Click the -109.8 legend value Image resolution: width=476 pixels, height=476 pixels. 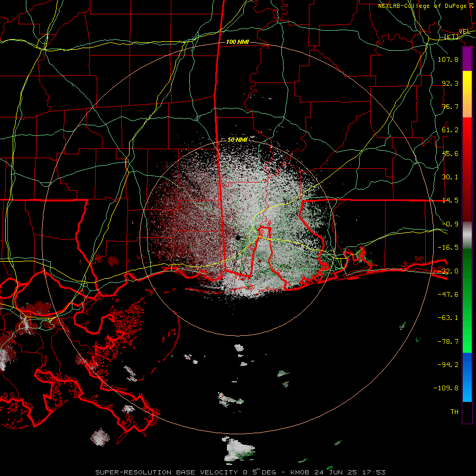click(x=446, y=388)
